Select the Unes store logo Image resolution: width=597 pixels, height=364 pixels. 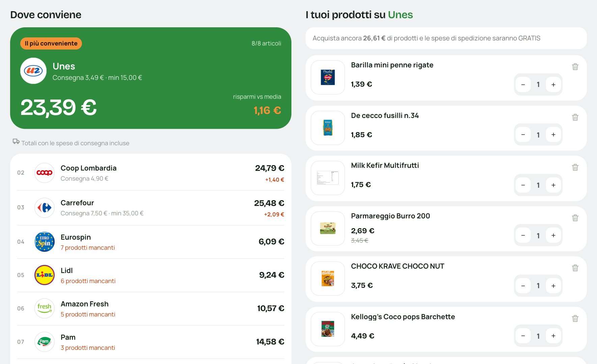point(33,71)
